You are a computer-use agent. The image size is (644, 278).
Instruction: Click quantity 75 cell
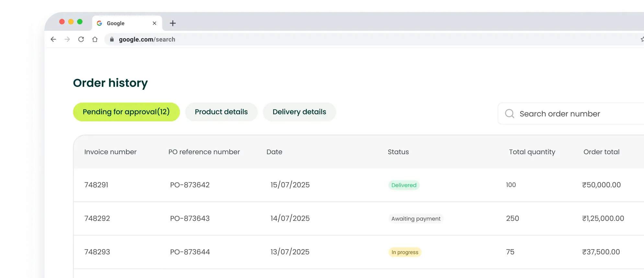point(510,252)
